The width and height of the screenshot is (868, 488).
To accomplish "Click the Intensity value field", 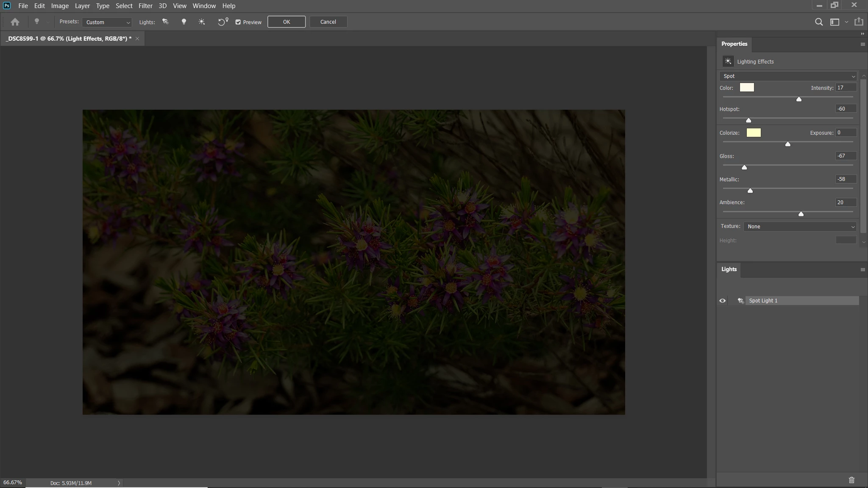I will click(x=845, y=88).
